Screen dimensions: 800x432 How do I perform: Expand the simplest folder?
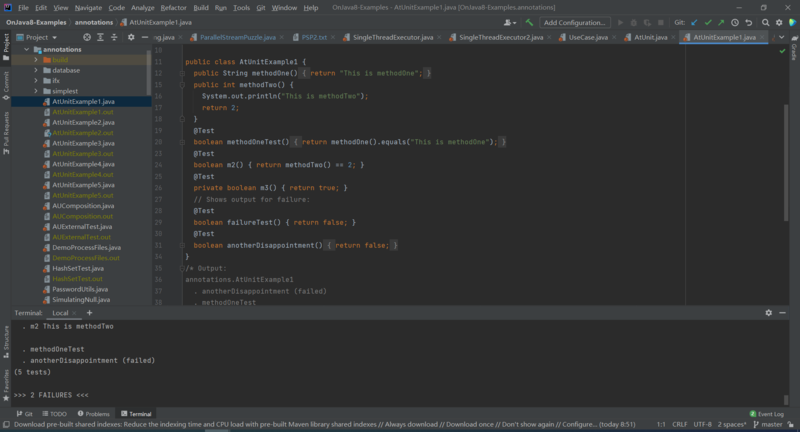click(36, 91)
